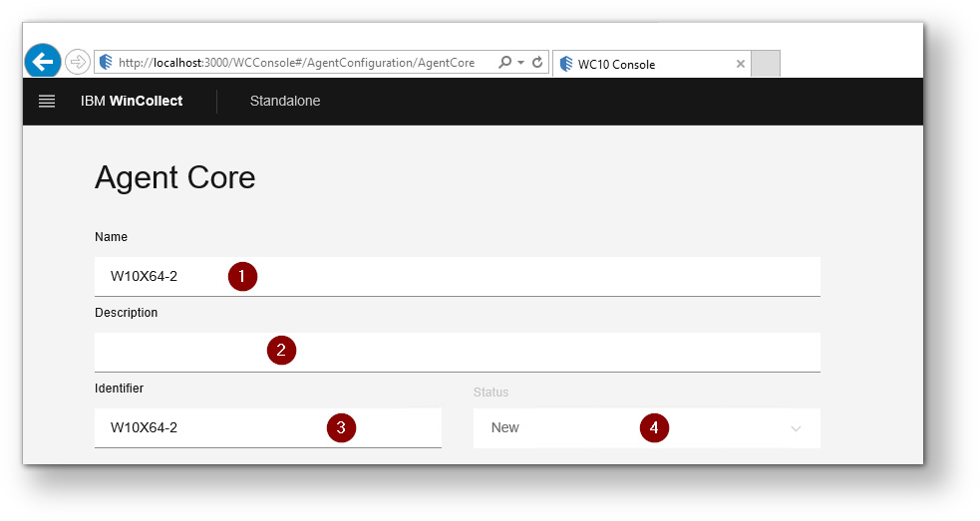Open a new blank browser tab
Viewport: 980px width, 521px height.
(x=766, y=64)
